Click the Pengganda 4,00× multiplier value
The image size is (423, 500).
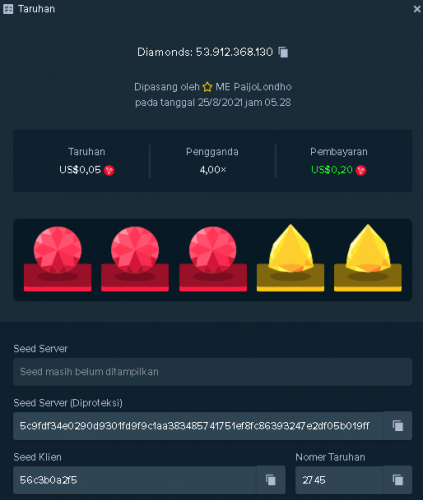(213, 170)
